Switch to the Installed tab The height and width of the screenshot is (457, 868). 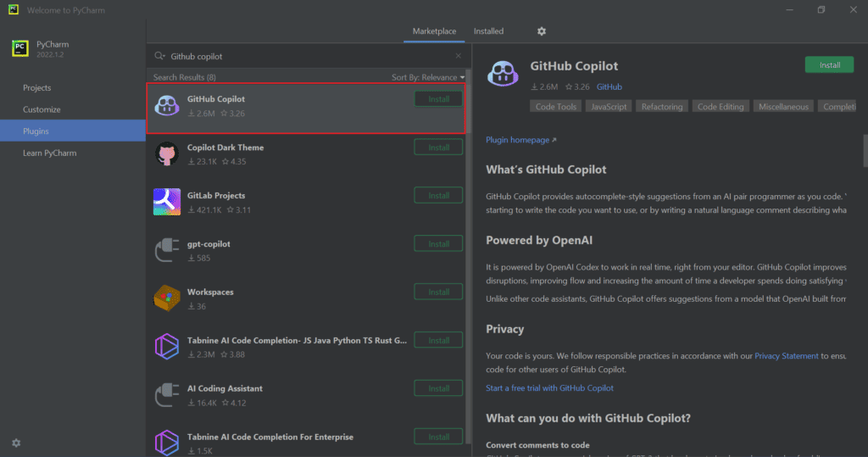pos(488,31)
